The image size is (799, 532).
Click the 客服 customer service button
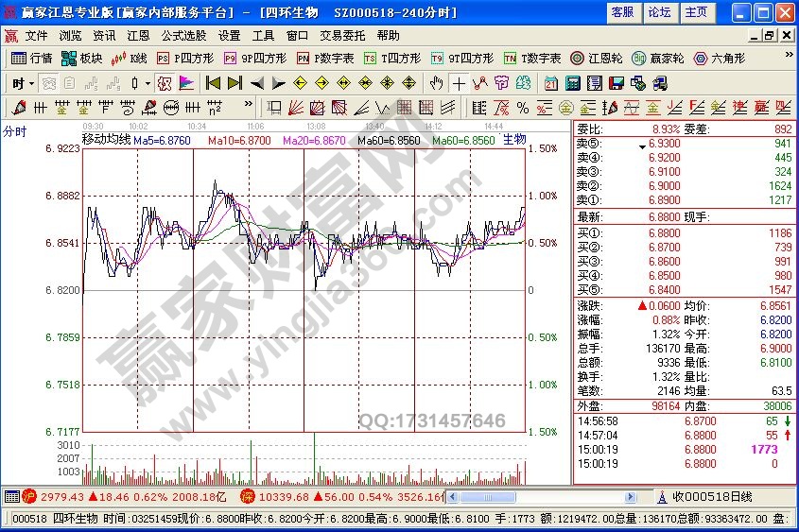[622, 12]
